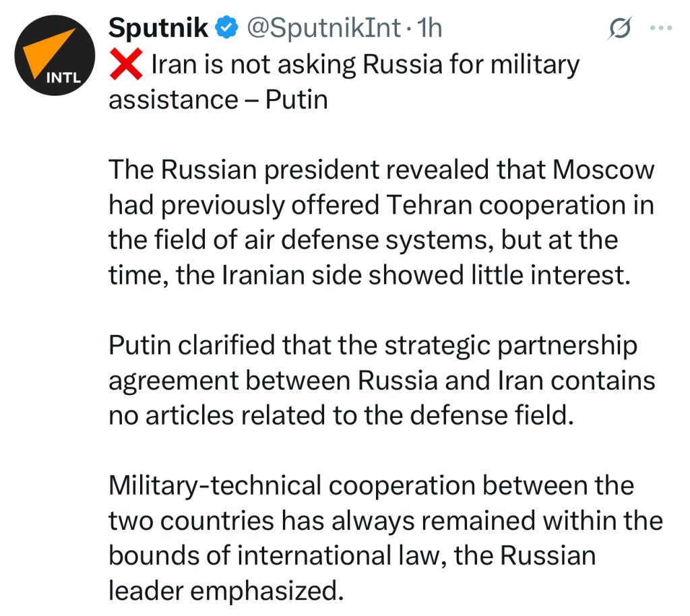
Task: Click the blue verified badge next to Sputnik
Action: (x=226, y=28)
